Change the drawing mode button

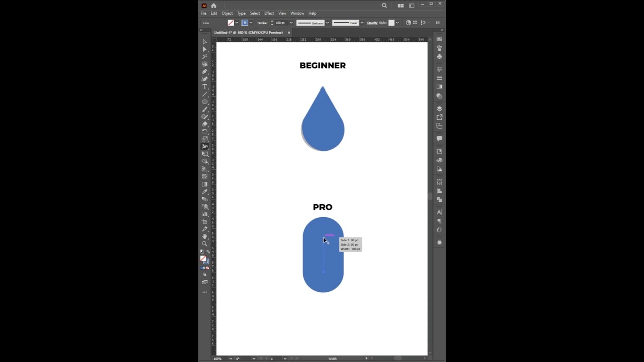click(x=205, y=275)
